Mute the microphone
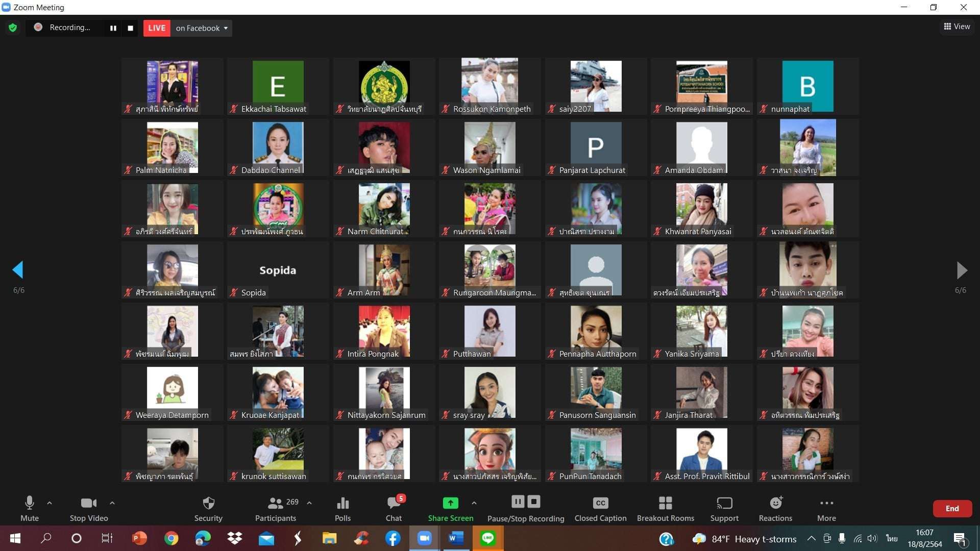 pyautogui.click(x=30, y=504)
